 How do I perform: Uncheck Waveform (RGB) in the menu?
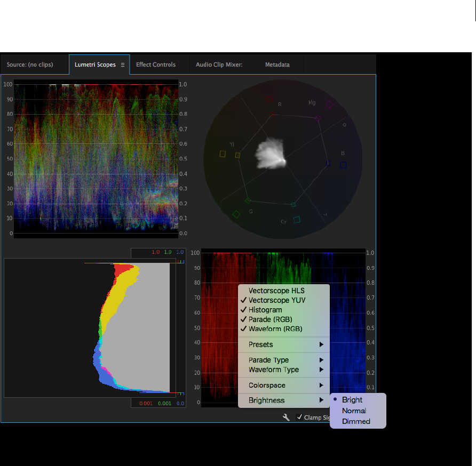(284, 328)
